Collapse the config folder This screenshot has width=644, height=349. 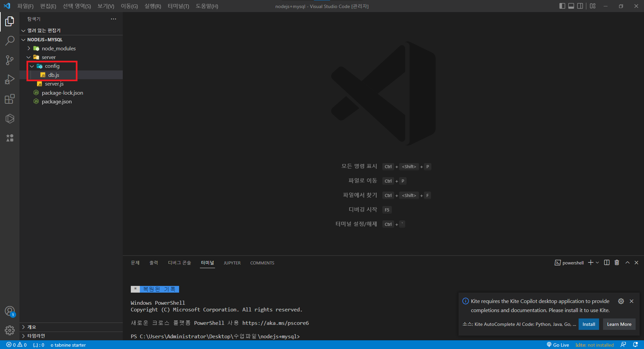[71, 66]
